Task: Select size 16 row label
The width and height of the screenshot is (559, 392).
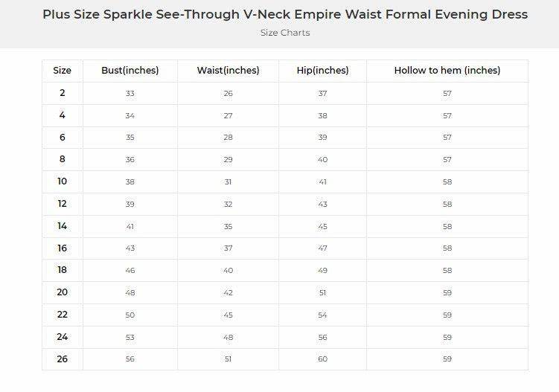Action: pyautogui.click(x=63, y=248)
